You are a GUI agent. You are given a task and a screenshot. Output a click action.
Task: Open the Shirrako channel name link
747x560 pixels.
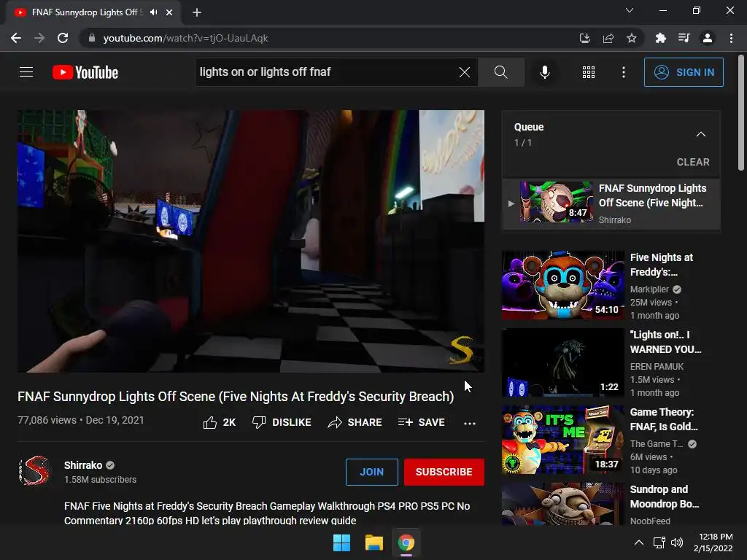tap(83, 465)
